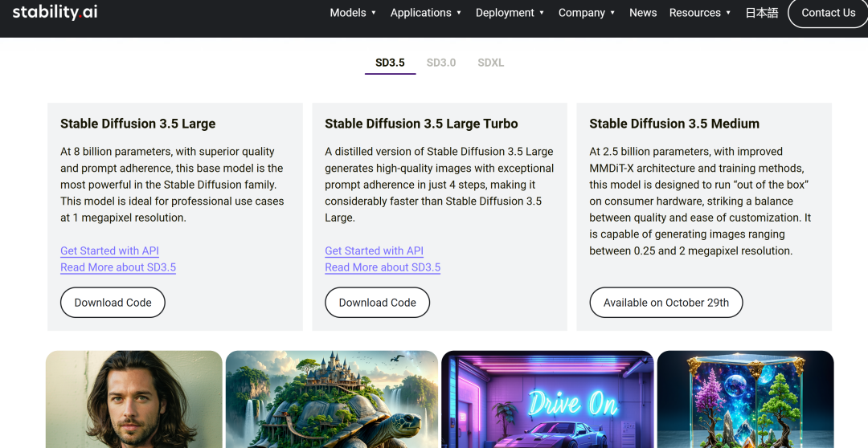The height and width of the screenshot is (448, 868).
Task: Open the Models menu
Action: tap(348, 13)
